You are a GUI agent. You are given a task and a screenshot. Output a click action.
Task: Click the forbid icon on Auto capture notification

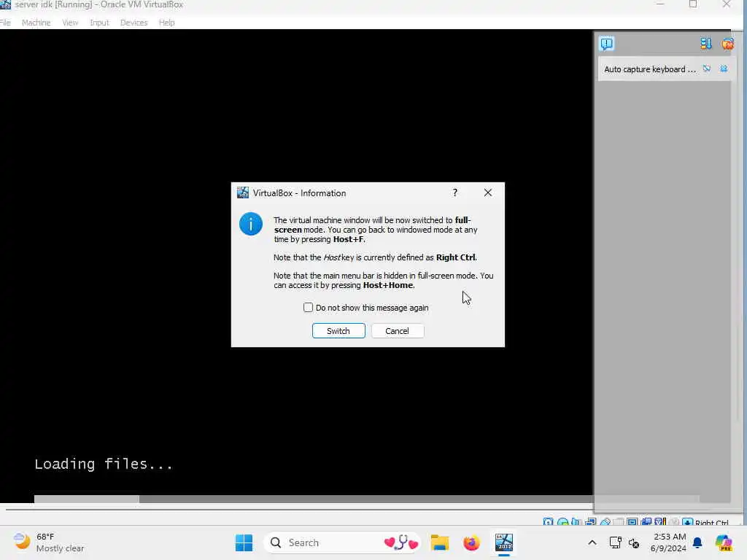pyautogui.click(x=707, y=69)
